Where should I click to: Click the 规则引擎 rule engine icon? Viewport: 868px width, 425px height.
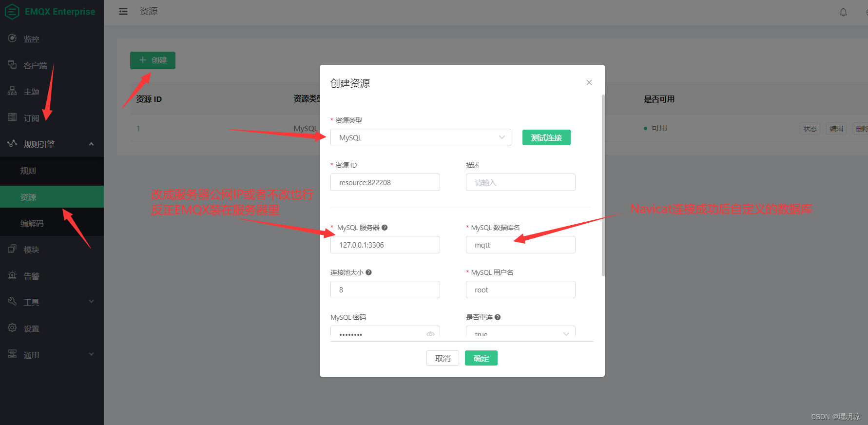point(12,143)
